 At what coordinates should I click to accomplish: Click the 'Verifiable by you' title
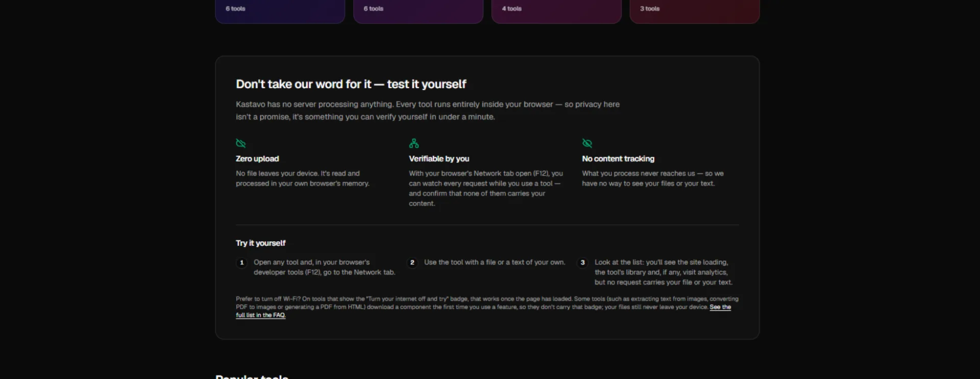pos(439,159)
